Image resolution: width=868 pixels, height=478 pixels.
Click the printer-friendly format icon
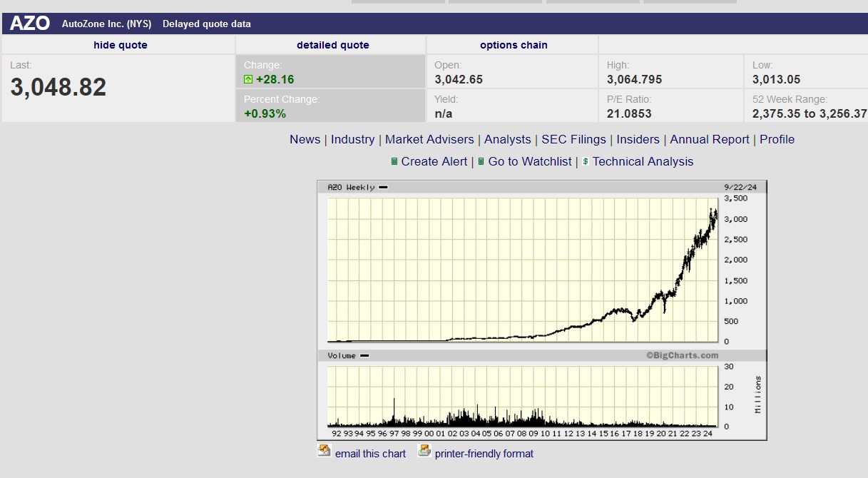pyautogui.click(x=424, y=451)
